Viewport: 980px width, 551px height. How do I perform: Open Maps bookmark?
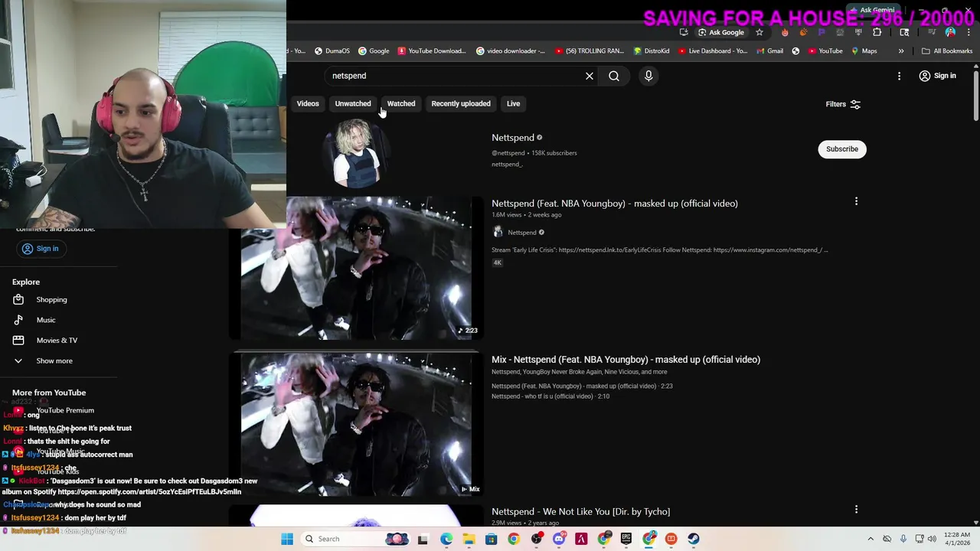point(864,51)
